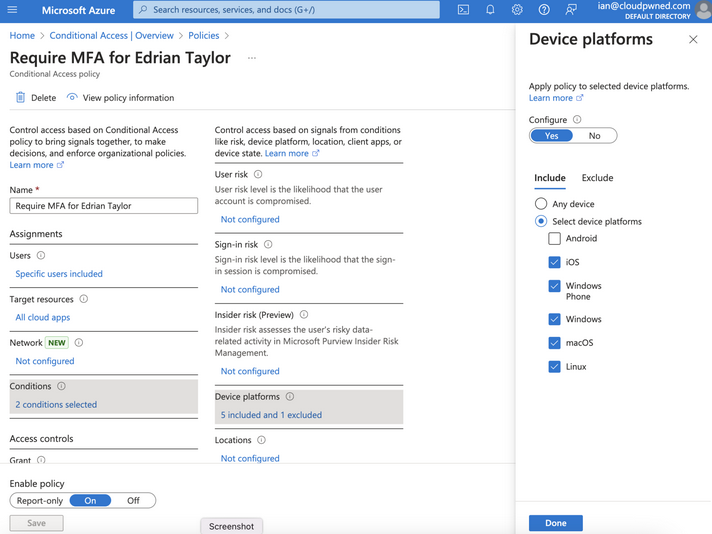Open Insider risk Not configured link
The height and width of the screenshot is (534, 712).
click(250, 371)
